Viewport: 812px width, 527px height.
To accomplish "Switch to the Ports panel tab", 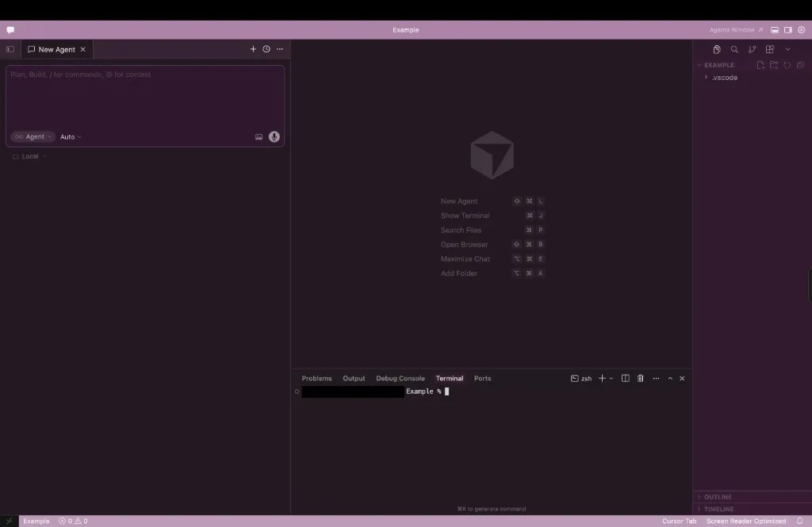I will (482, 379).
